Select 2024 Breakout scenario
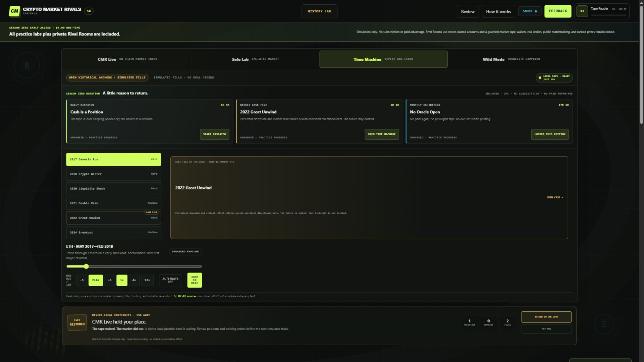The image size is (644, 362). [113, 233]
